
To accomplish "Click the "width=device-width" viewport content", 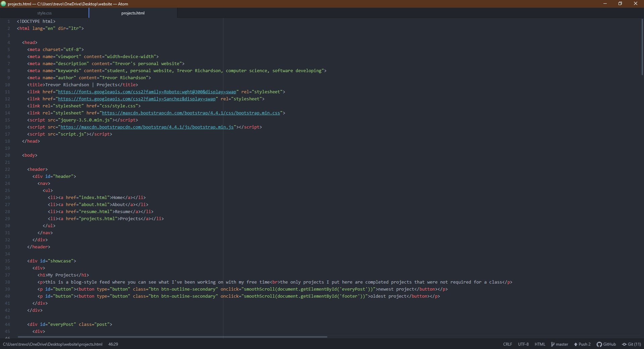I will point(130,57).
